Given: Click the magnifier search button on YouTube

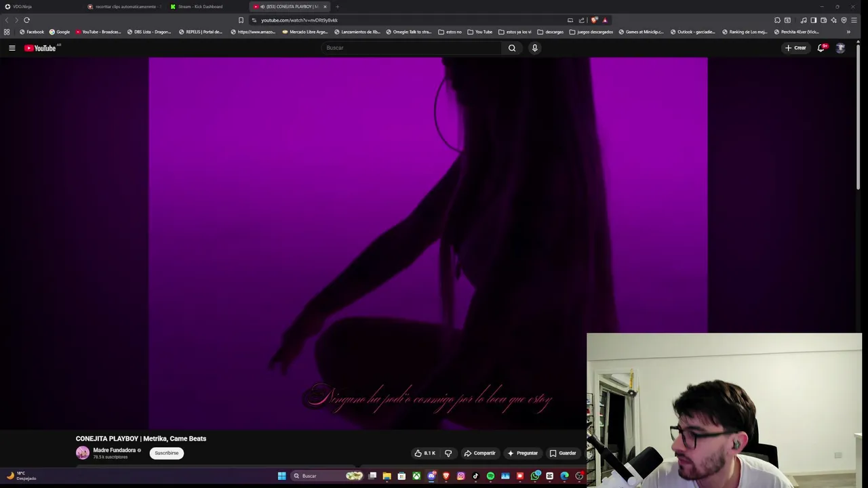Looking at the screenshot, I should (x=512, y=48).
